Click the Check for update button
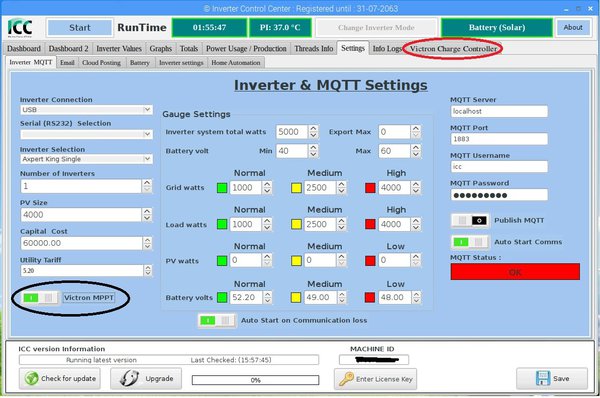The height and width of the screenshot is (398, 600). pyautogui.click(x=60, y=378)
